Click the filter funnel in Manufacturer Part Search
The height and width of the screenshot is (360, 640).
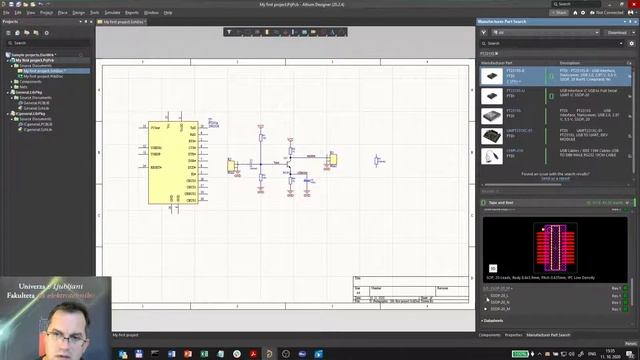click(x=484, y=32)
